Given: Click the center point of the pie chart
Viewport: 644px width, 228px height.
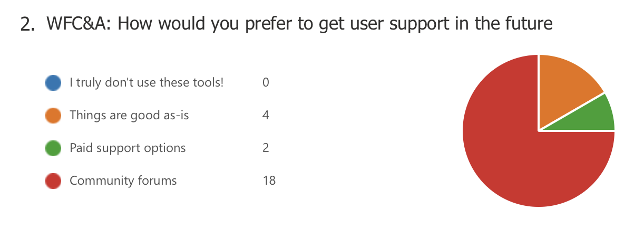Looking at the screenshot, I should 539,130.
